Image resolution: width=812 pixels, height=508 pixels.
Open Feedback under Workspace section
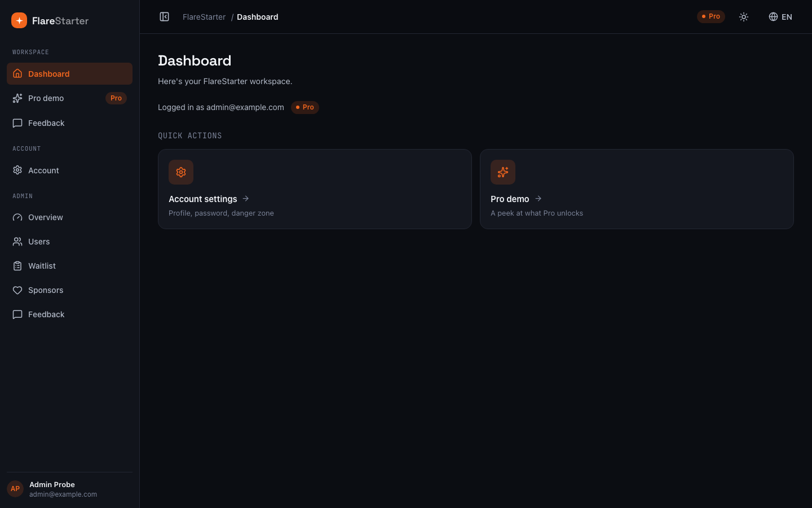[x=69, y=123]
